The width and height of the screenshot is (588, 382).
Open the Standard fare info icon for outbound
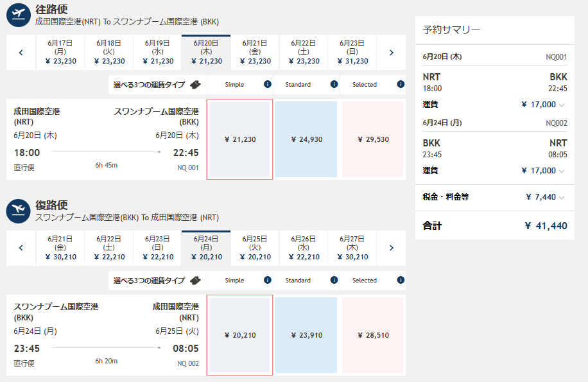334,84
